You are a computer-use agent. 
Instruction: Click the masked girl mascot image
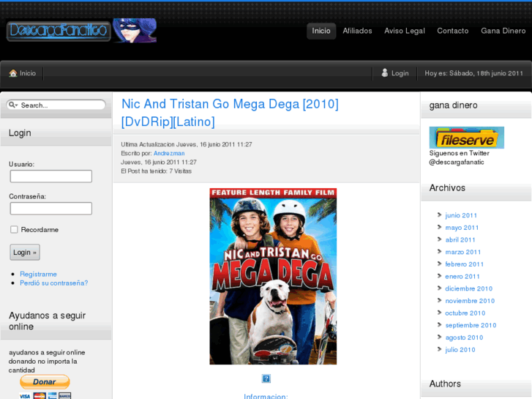135,30
